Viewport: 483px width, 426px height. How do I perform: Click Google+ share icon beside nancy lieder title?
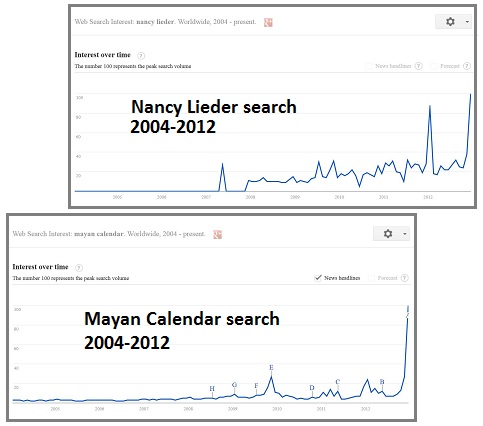(x=268, y=23)
